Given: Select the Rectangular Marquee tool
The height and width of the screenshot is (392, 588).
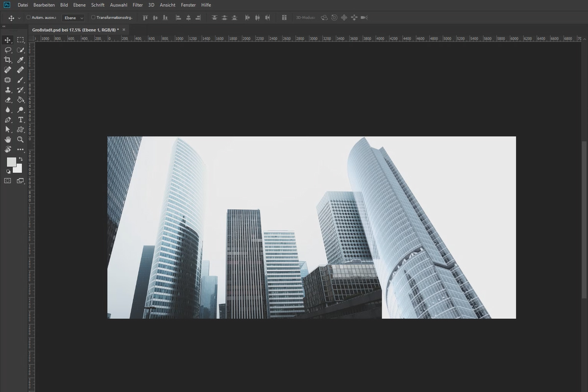Looking at the screenshot, I should [21, 40].
